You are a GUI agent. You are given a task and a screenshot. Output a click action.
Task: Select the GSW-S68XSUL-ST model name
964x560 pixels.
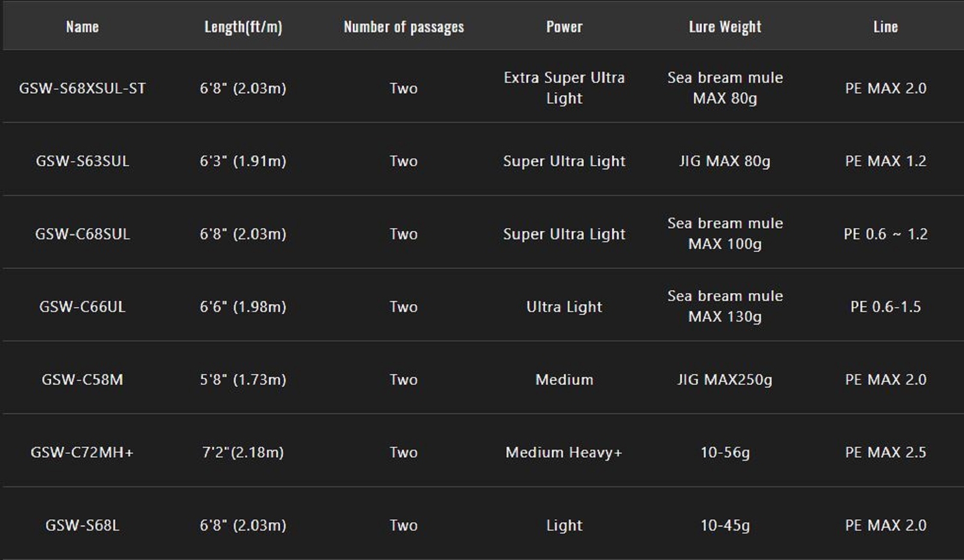pyautogui.click(x=82, y=88)
